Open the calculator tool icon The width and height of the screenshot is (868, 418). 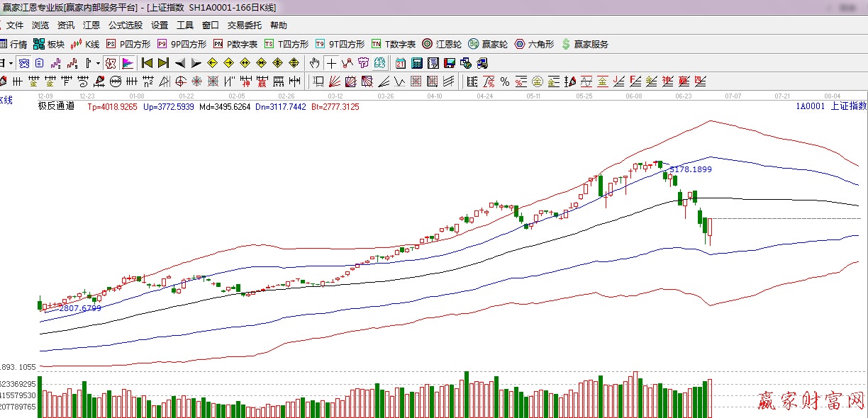417,63
